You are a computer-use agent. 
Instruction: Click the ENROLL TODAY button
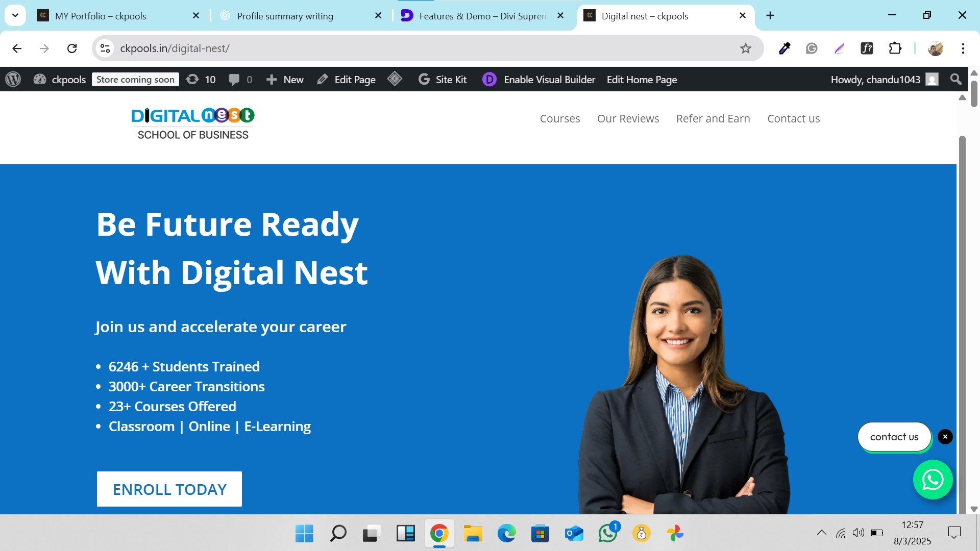(169, 489)
